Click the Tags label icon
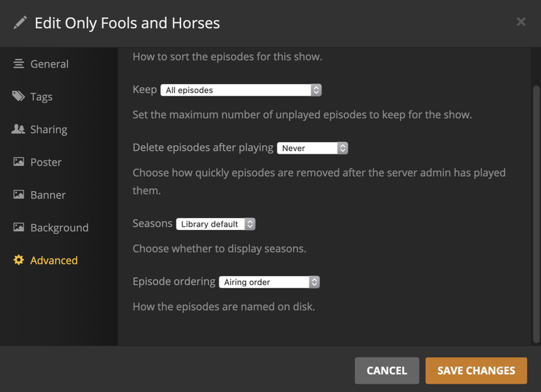This screenshot has height=392, width=541. coord(18,96)
